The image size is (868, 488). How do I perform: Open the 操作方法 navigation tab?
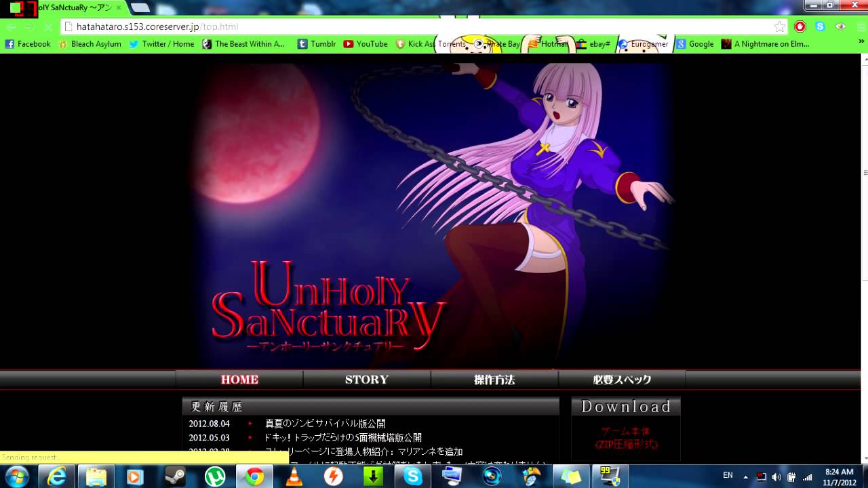point(494,380)
